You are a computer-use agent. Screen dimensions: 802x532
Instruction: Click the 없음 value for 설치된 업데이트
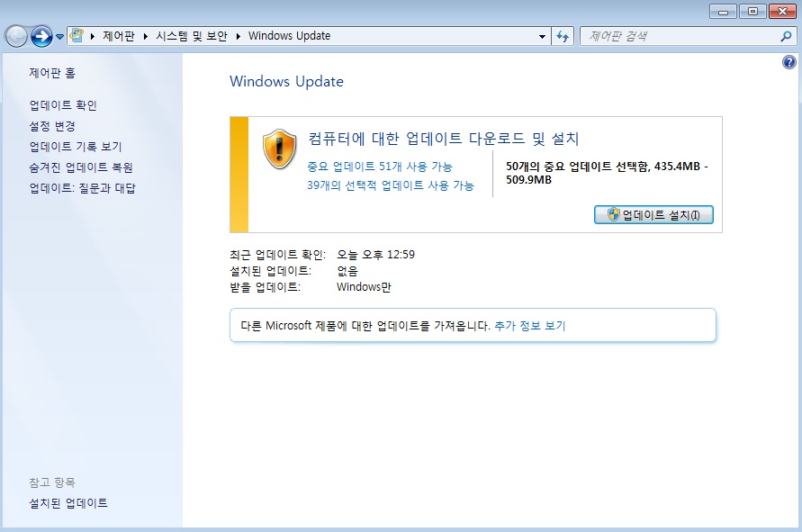tap(347, 271)
